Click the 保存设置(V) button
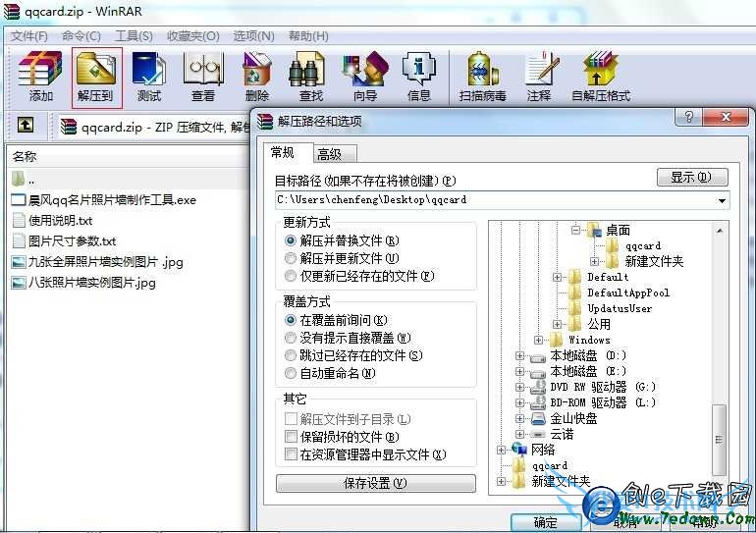This screenshot has width=756, height=533. 376,483
